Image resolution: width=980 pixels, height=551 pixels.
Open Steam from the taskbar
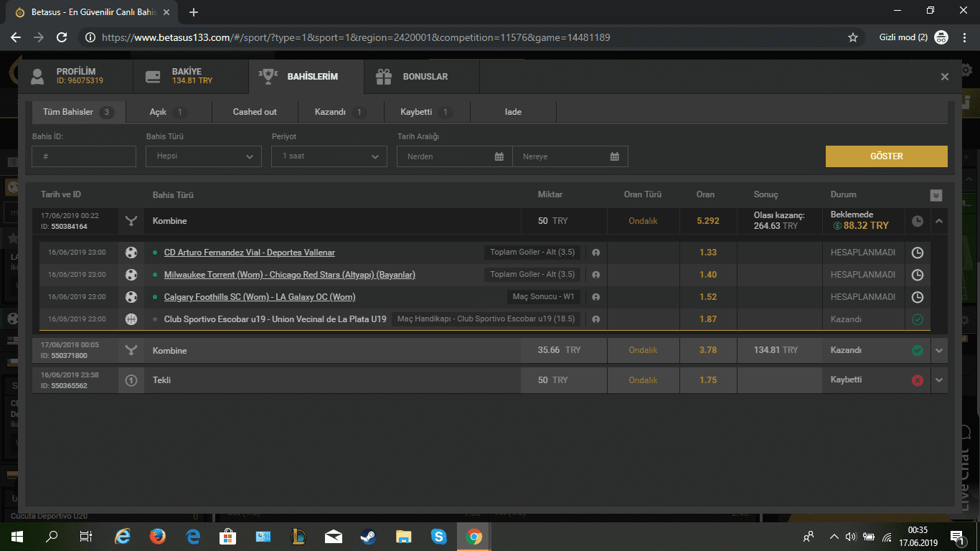coord(369,536)
